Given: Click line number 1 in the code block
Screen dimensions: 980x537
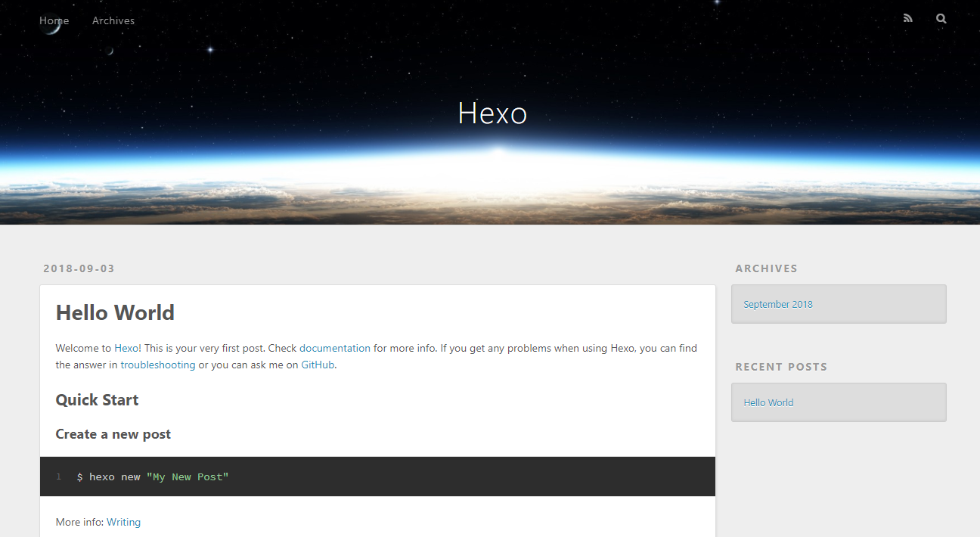Looking at the screenshot, I should click(58, 477).
